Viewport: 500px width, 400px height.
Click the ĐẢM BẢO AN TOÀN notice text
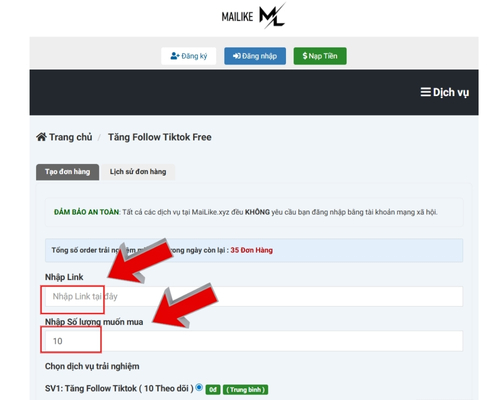(x=87, y=212)
